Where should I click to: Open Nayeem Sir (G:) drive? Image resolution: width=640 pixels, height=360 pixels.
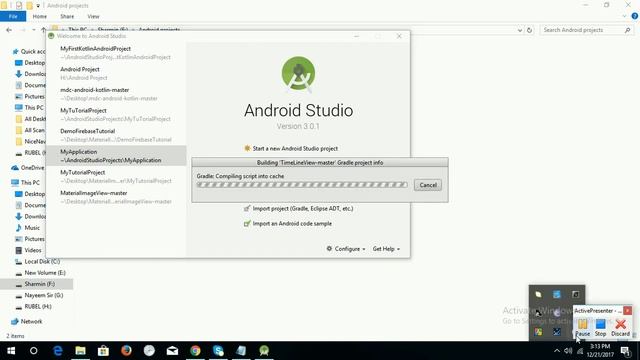pyautogui.click(x=39, y=295)
